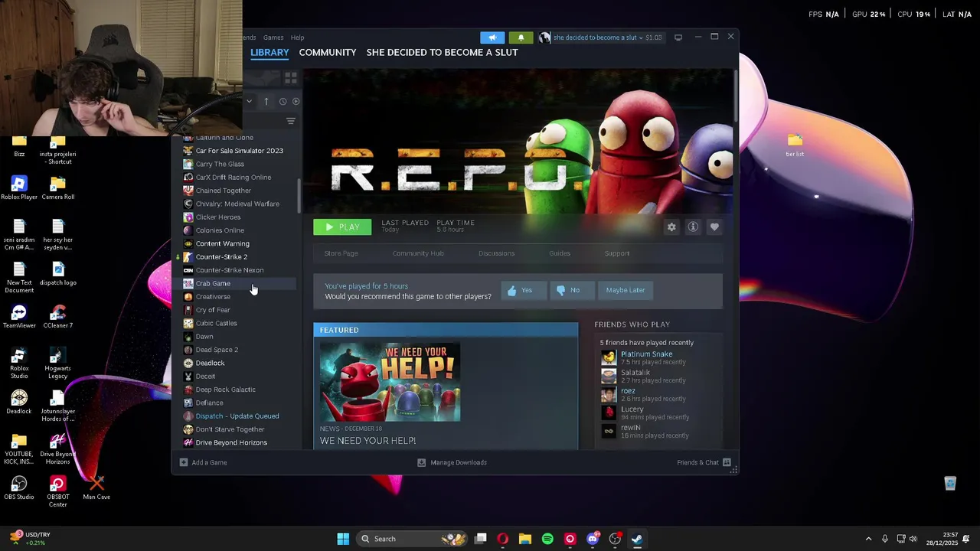The width and height of the screenshot is (980, 551).
Task: Open the Community Hub link
Action: 418,253
